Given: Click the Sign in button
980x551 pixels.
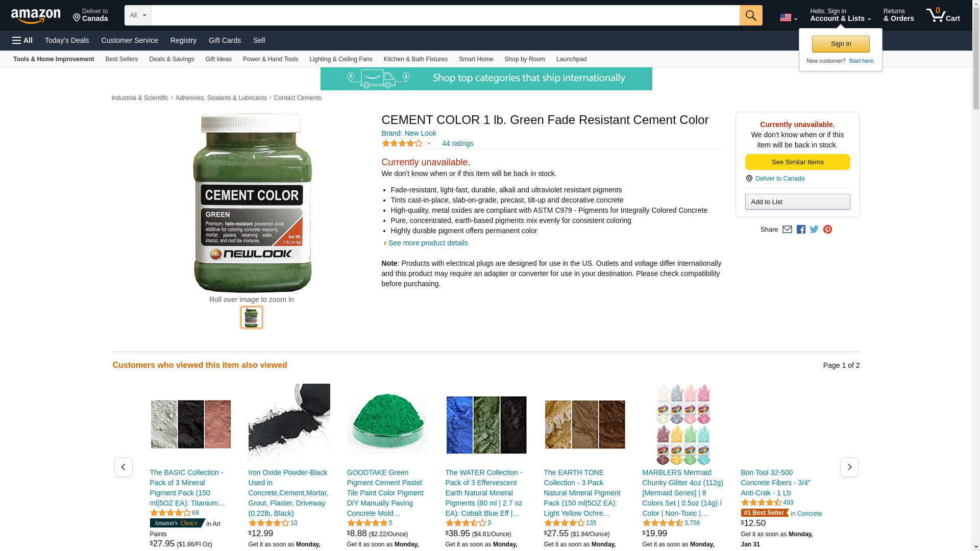Looking at the screenshot, I should coord(841,44).
